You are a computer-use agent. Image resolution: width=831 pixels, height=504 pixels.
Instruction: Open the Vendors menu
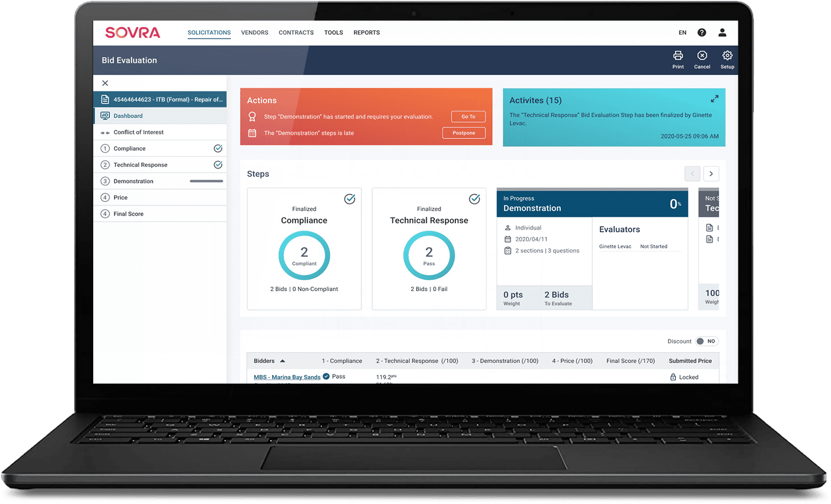tap(255, 33)
